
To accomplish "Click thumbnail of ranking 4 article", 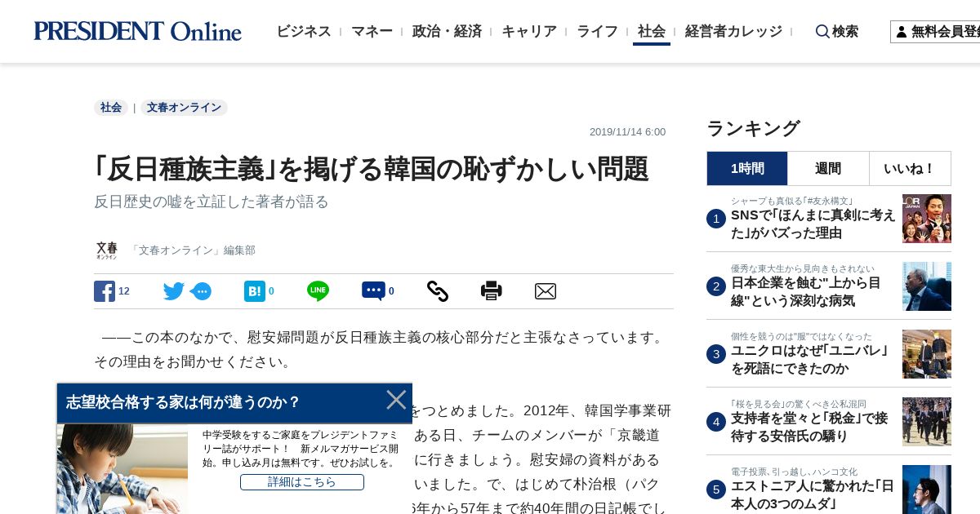I will tap(927, 422).
